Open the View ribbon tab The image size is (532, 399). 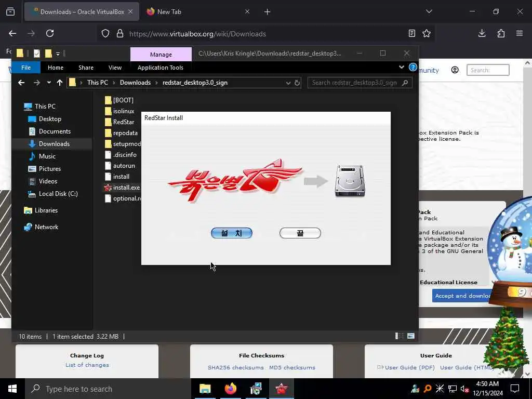tap(115, 68)
